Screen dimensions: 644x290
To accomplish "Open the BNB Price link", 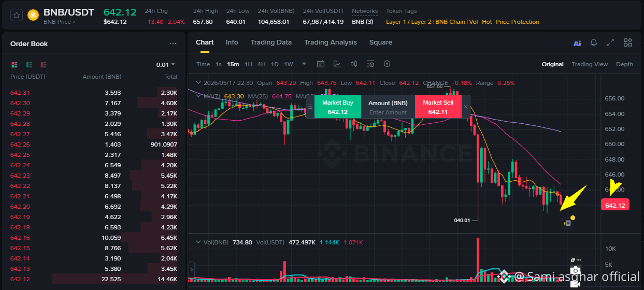I will click(60, 22).
